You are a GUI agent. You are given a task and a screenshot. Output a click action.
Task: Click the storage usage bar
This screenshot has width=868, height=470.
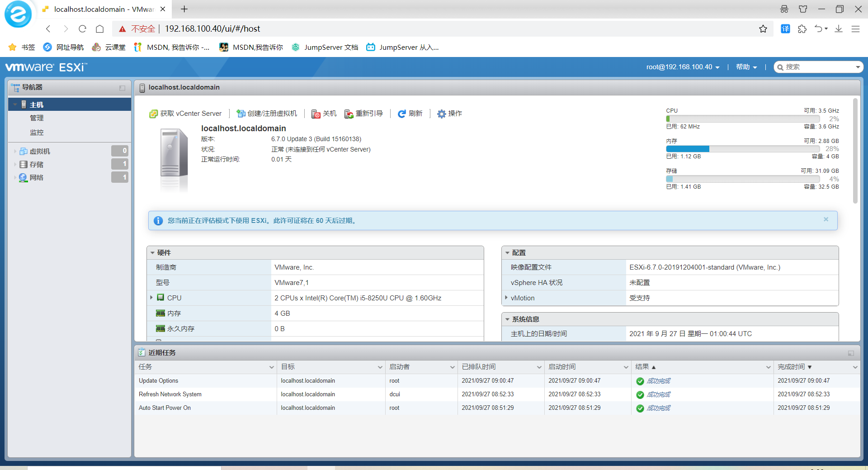743,179
